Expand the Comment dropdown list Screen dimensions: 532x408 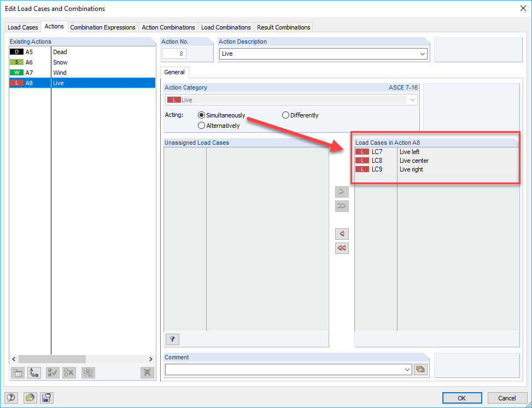coord(407,369)
